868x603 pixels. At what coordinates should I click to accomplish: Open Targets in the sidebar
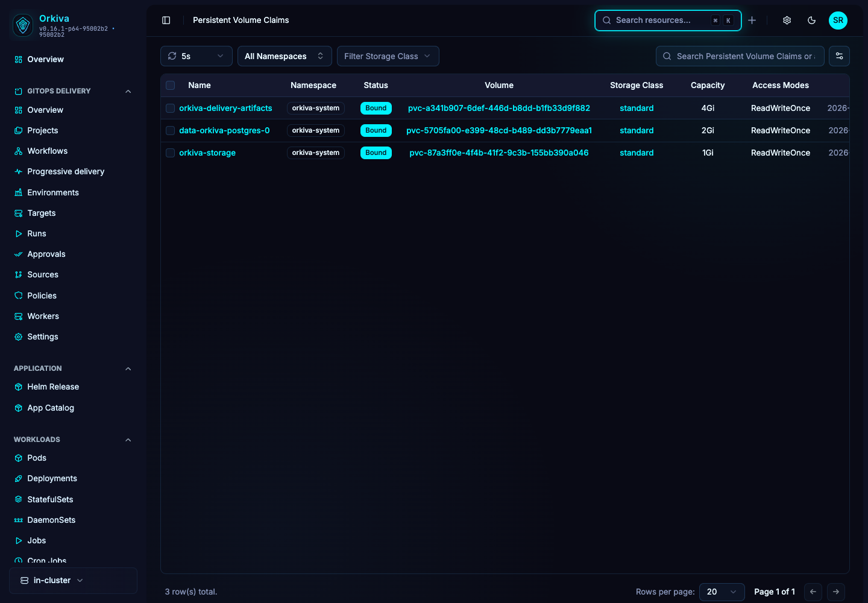[41, 213]
